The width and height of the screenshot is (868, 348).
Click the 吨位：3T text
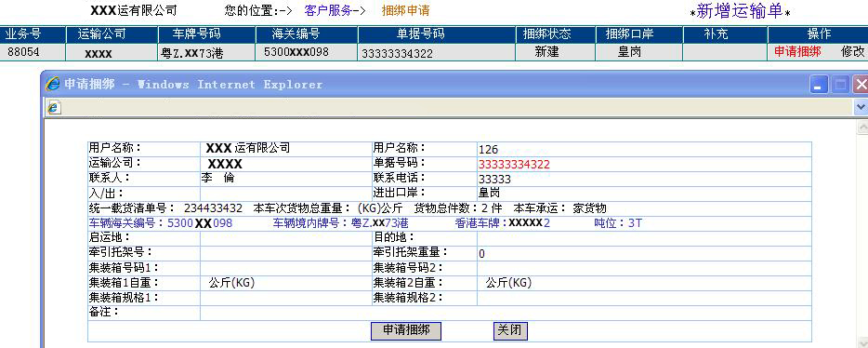point(618,223)
